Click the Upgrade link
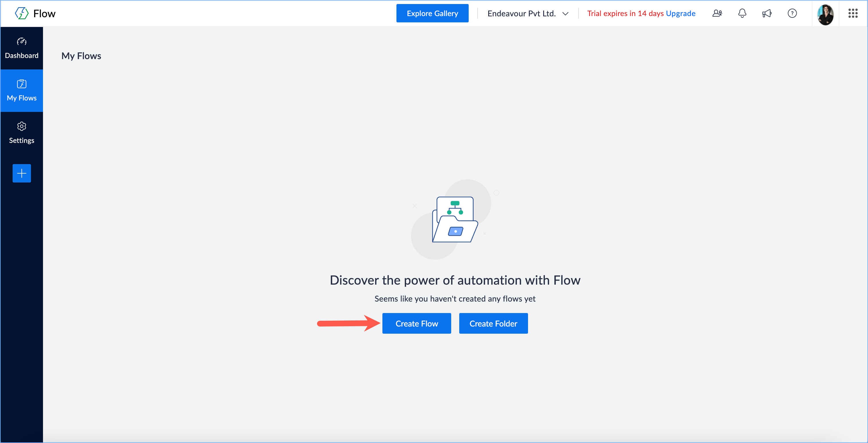The image size is (868, 443). point(680,13)
